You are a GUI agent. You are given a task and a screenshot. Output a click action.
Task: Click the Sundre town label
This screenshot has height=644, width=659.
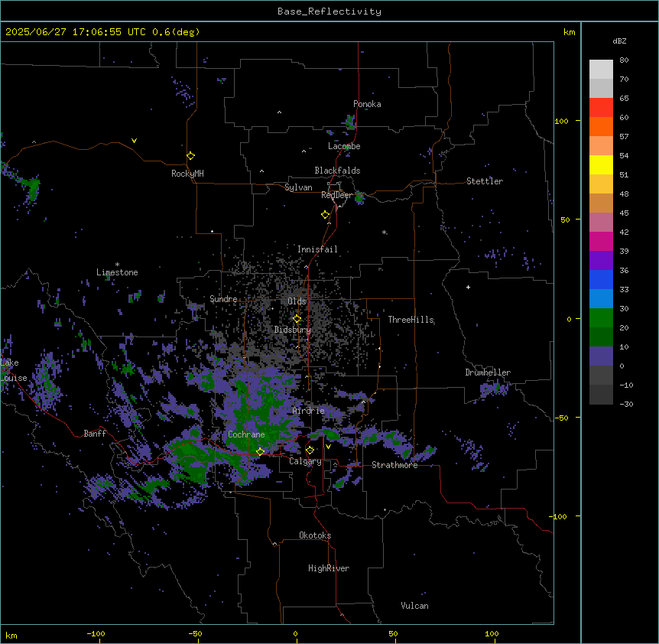coord(223,299)
